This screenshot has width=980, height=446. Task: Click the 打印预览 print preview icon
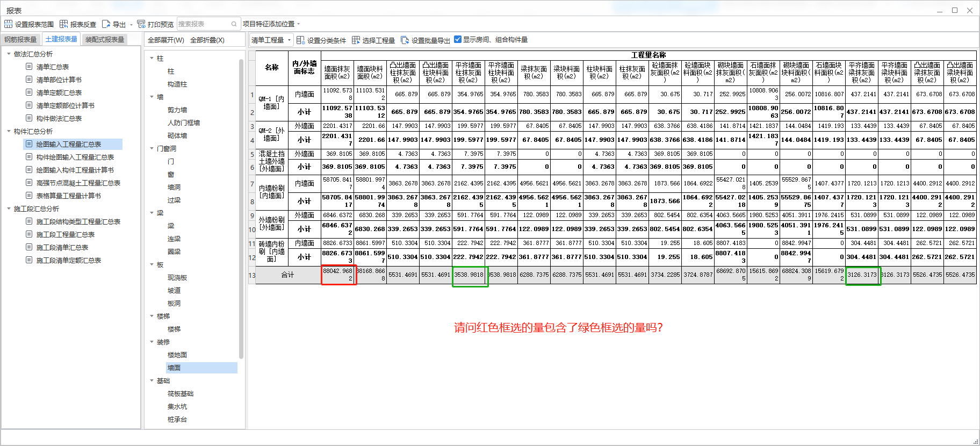tap(141, 24)
